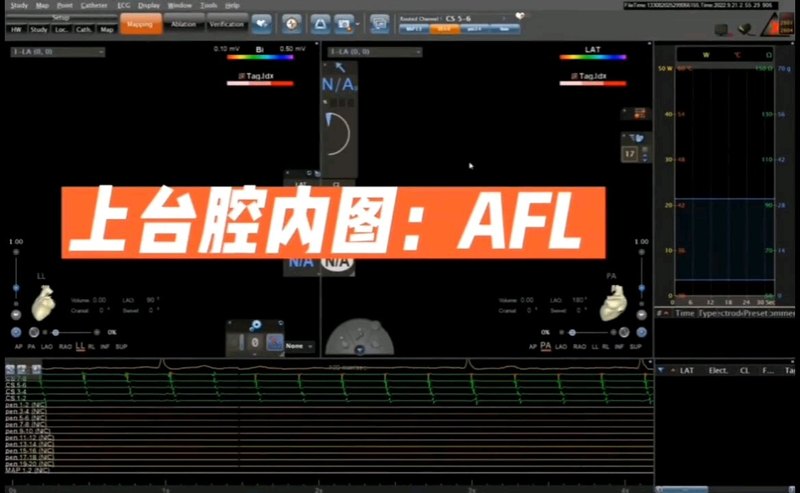Select AP view in left map
Viewport: 800px width, 493px height.
coord(18,347)
